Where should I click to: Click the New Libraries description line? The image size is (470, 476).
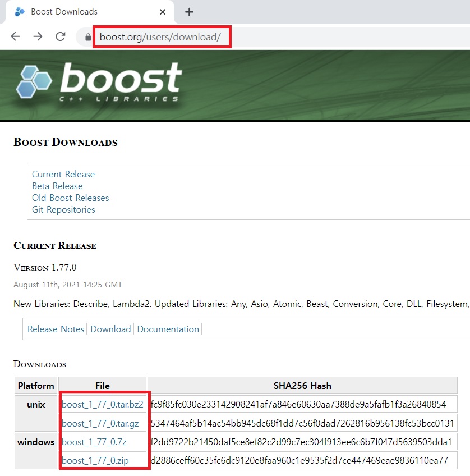point(241,304)
